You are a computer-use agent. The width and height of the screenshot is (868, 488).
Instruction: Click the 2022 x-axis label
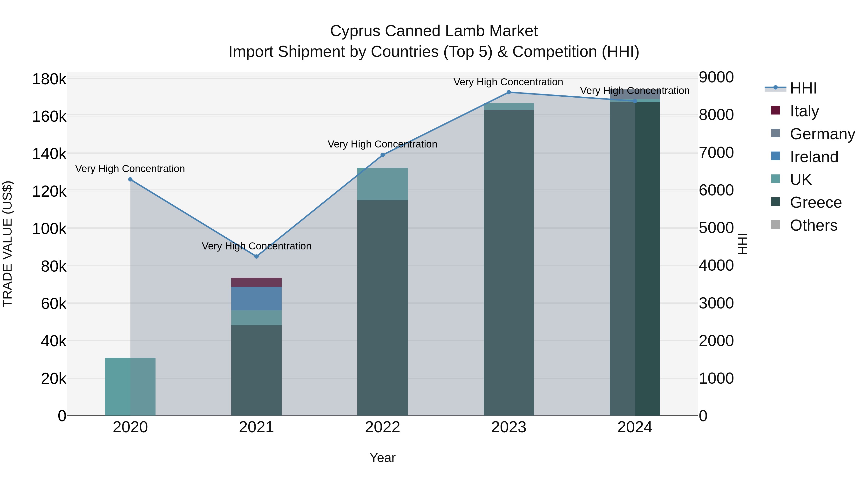tap(382, 427)
